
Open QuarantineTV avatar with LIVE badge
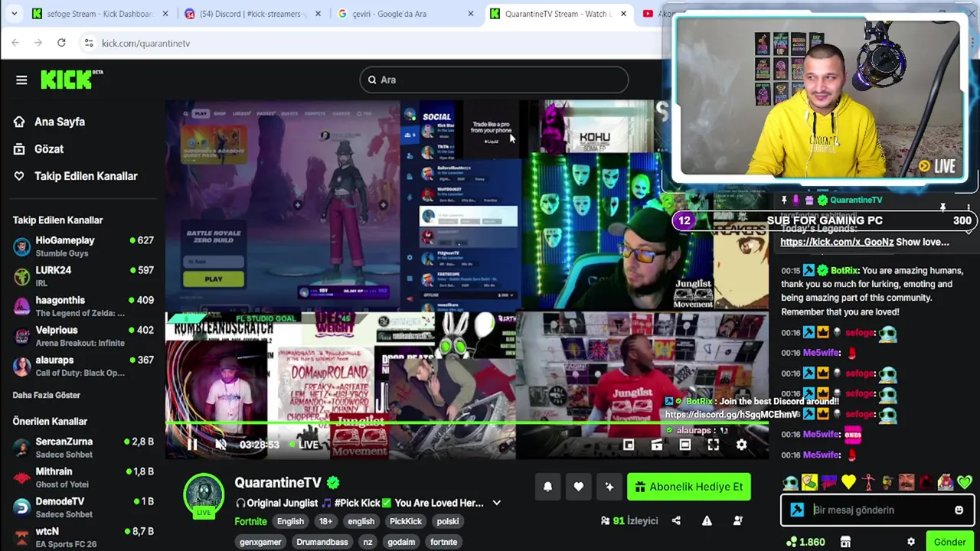click(204, 496)
